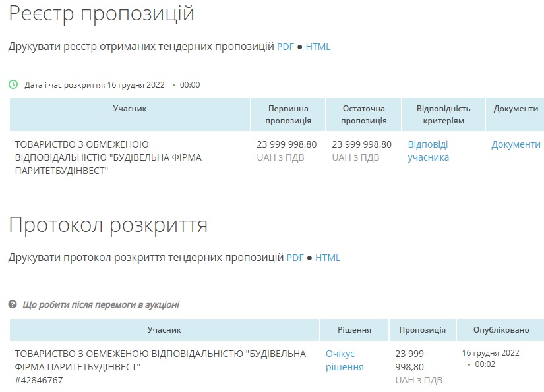Open PDF of the opening protocol
Image resolution: width=544 pixels, height=392 pixels.
[295, 258]
